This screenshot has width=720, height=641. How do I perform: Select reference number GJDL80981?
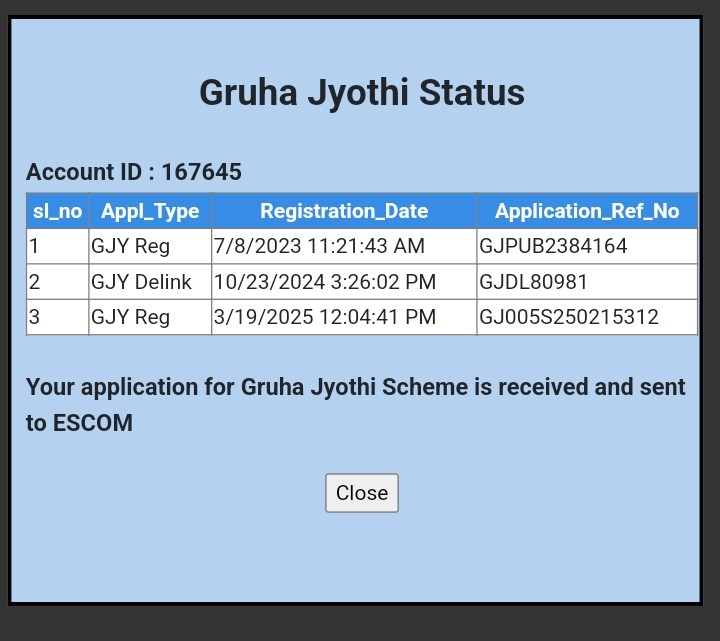[x=587, y=281]
